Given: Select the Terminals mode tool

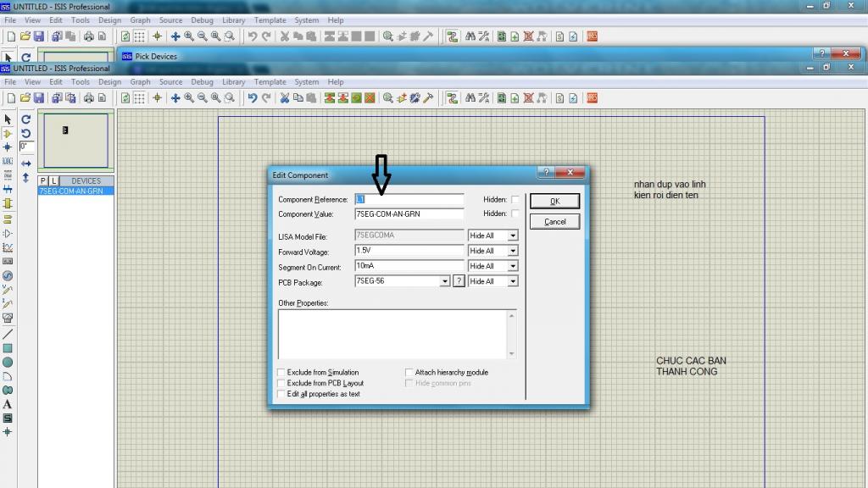Looking at the screenshot, I should coord(7,219).
